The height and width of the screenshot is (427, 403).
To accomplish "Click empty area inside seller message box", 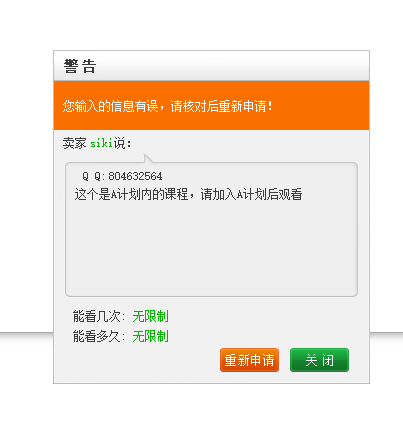I will tap(211, 248).
